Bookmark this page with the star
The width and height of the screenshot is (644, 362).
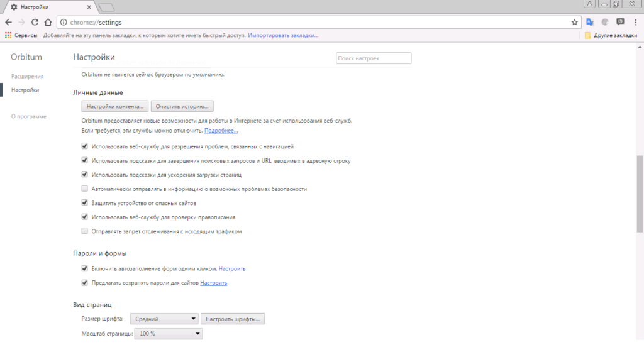[x=575, y=22]
